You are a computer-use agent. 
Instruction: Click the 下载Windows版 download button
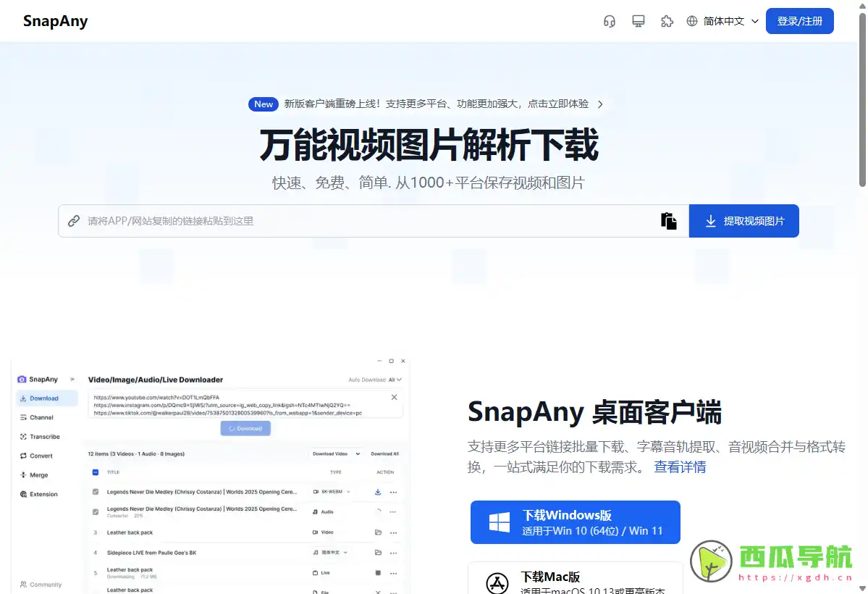coord(575,522)
